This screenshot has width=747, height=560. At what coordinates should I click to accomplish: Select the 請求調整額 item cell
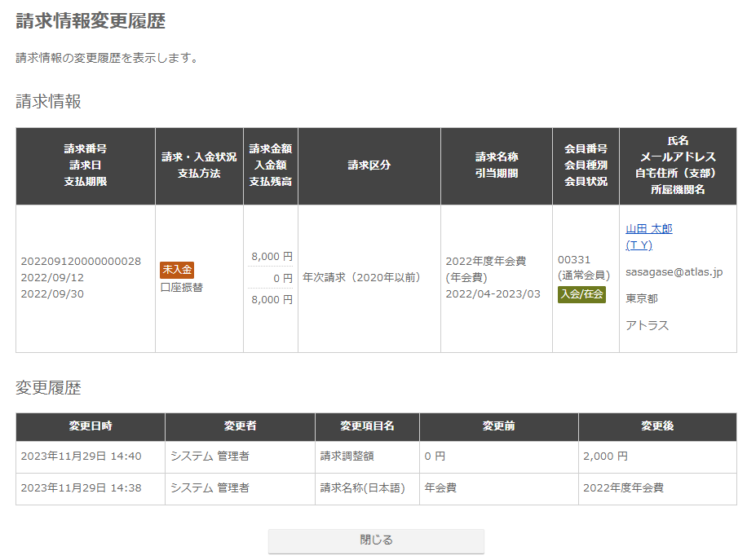(x=367, y=456)
